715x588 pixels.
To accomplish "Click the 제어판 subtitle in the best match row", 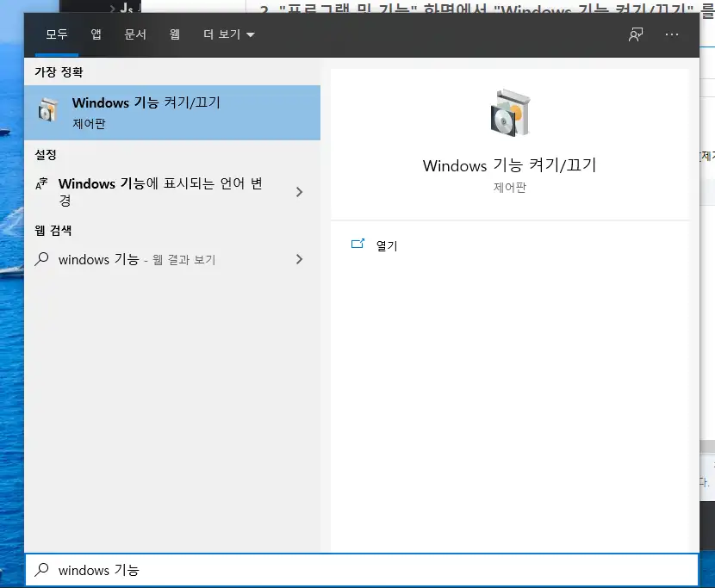I will tap(89, 123).
